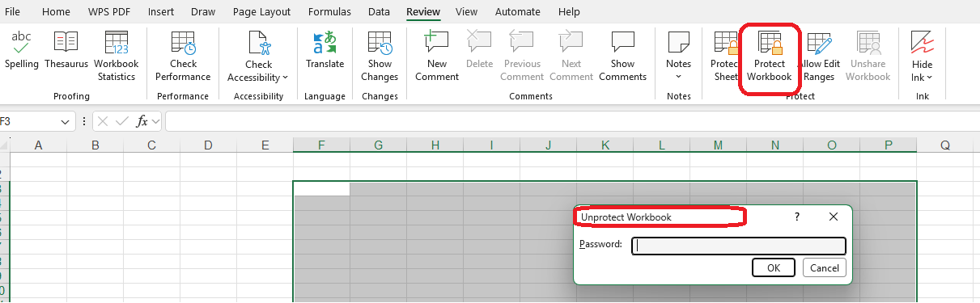980x303 pixels.
Task: Select column A header
Action: pyautogui.click(x=38, y=145)
